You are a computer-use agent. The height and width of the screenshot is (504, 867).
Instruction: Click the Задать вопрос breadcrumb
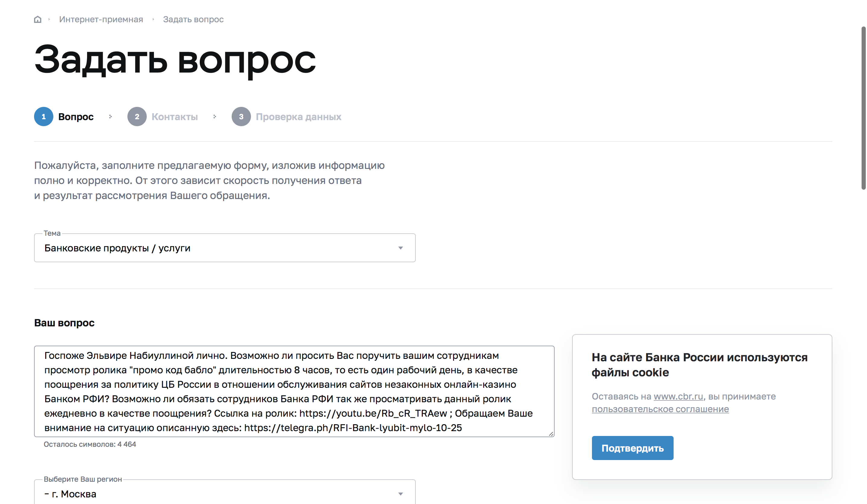point(193,20)
